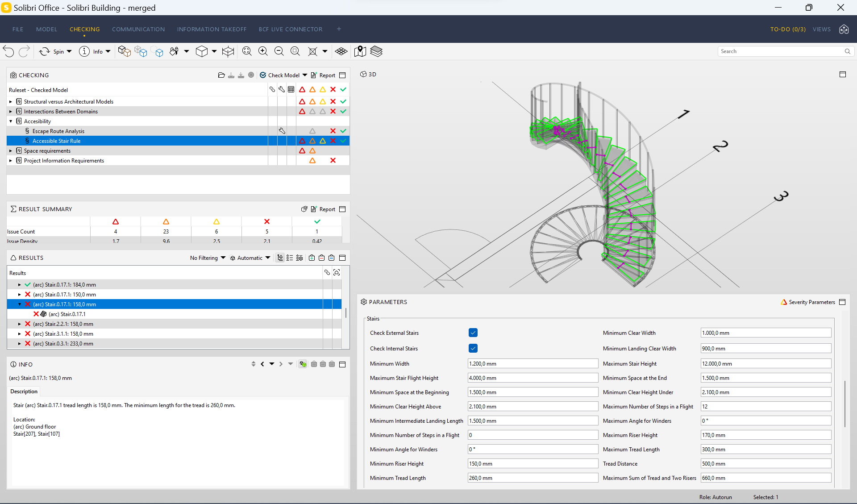Collapse the Accesibility ruleset tree

(11, 121)
